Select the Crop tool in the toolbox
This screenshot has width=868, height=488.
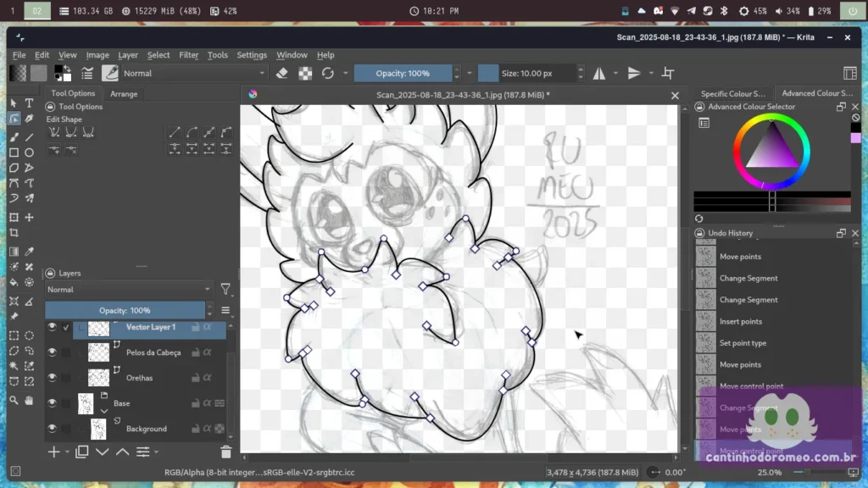(14, 233)
